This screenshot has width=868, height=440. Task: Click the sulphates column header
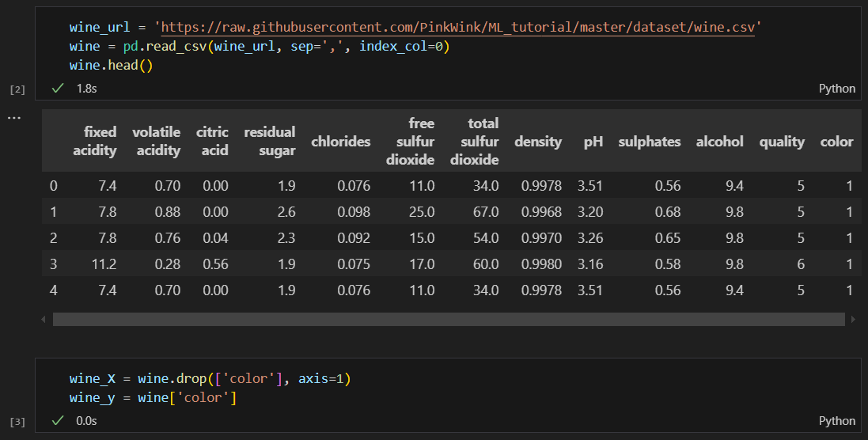(650, 142)
